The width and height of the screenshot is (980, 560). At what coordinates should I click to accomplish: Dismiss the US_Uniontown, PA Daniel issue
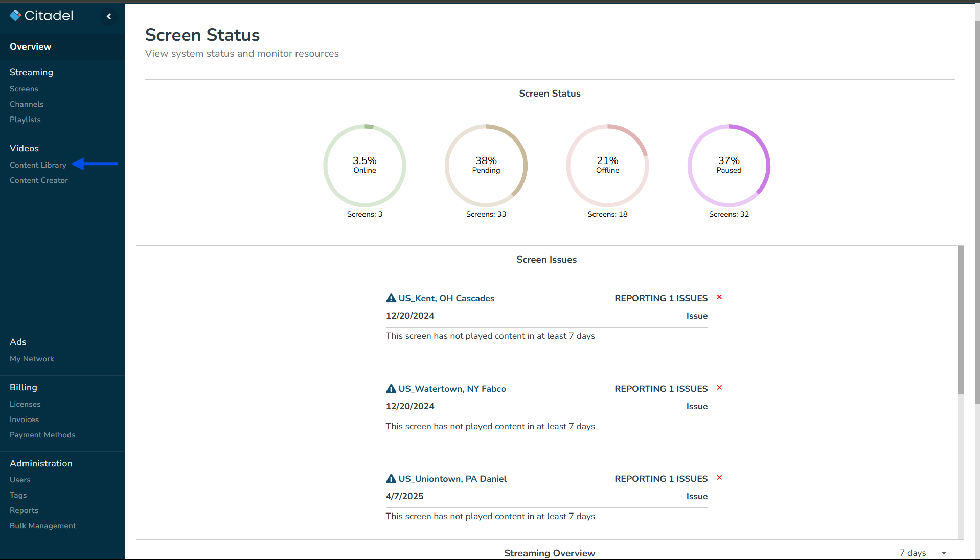coord(719,478)
